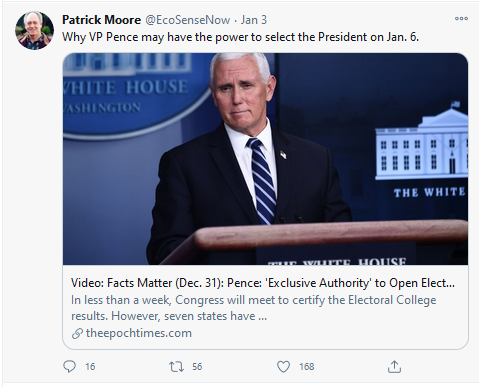Viewport: 479px width, 387px height.
Task: Open the Patrick Moore display name link
Action: point(101,20)
